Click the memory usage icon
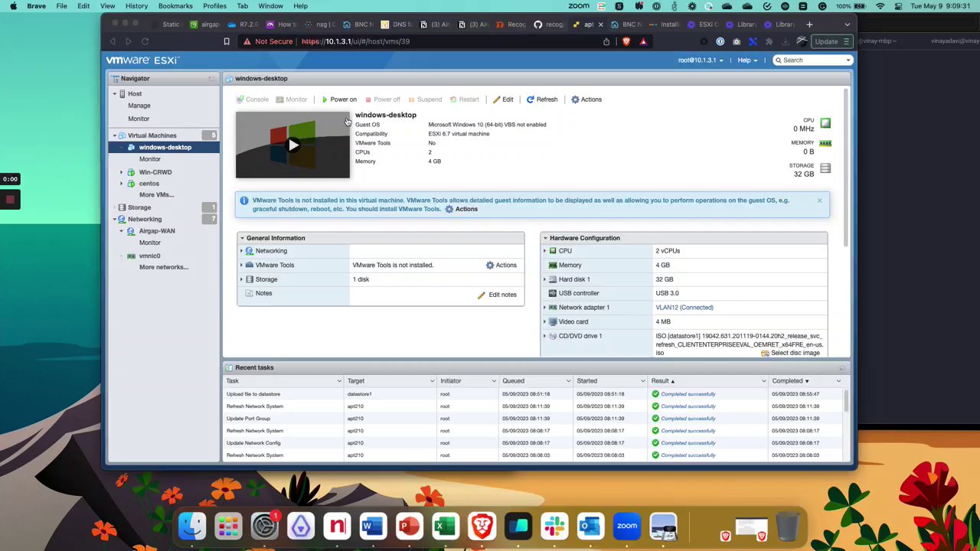The width and height of the screenshot is (980, 551). pos(825,143)
